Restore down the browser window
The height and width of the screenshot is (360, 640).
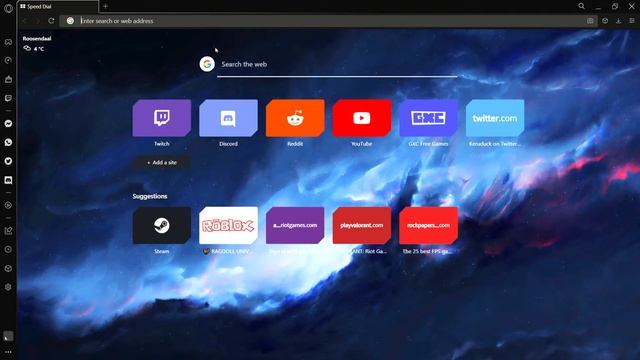coord(615,7)
